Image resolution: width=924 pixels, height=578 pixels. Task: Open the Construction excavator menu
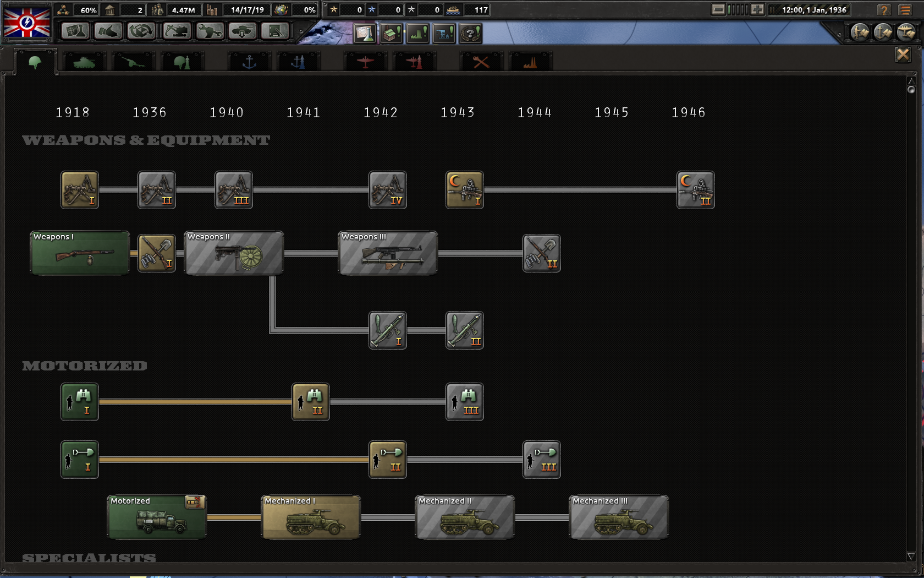(177, 31)
